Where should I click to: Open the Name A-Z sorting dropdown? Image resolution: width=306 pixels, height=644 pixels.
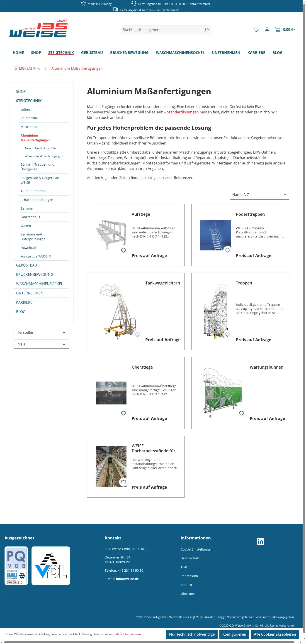(x=259, y=194)
